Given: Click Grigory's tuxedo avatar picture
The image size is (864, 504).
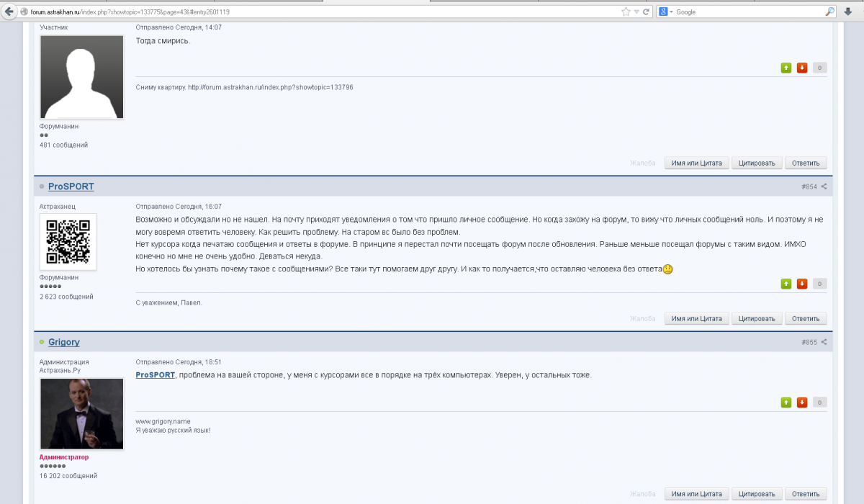Looking at the screenshot, I should tap(82, 414).
